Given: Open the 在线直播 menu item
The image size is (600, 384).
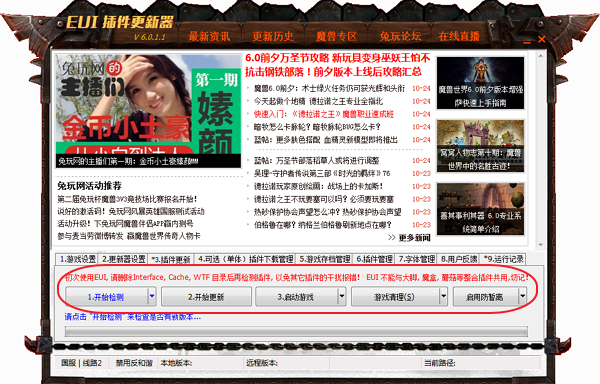Looking at the screenshot, I should click(459, 36).
